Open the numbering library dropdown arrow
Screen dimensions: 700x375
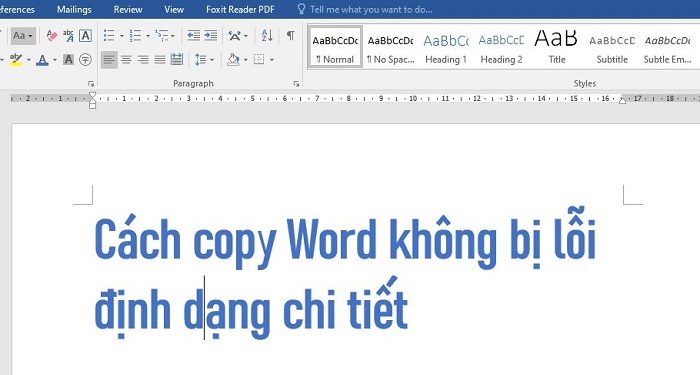pyautogui.click(x=148, y=36)
